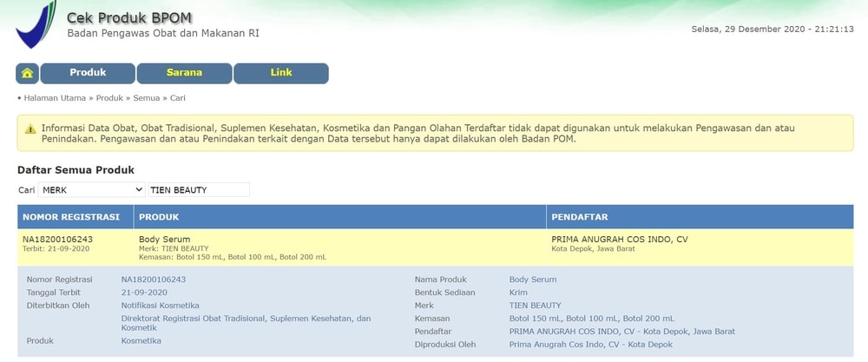Click the yellow warning triangle icon
Viewport: 868px width, 362px height.
coord(30,129)
